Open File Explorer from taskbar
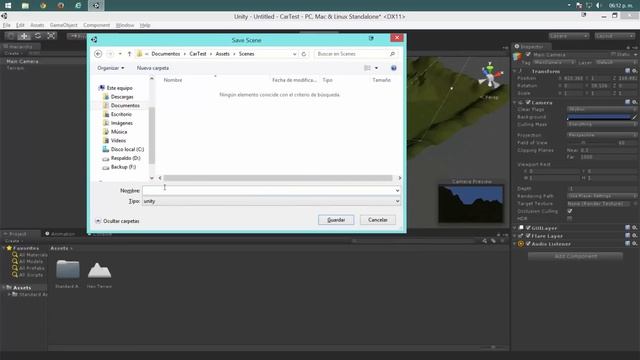 (x=25, y=5)
